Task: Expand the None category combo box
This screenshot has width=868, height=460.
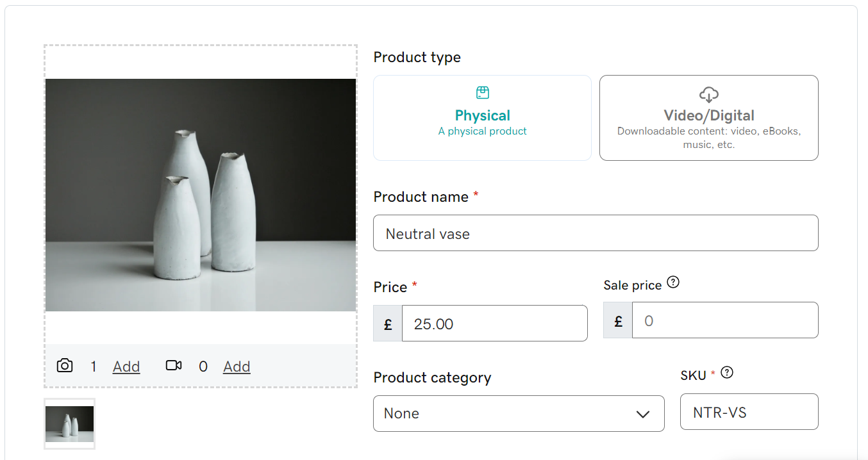Action: [x=519, y=414]
